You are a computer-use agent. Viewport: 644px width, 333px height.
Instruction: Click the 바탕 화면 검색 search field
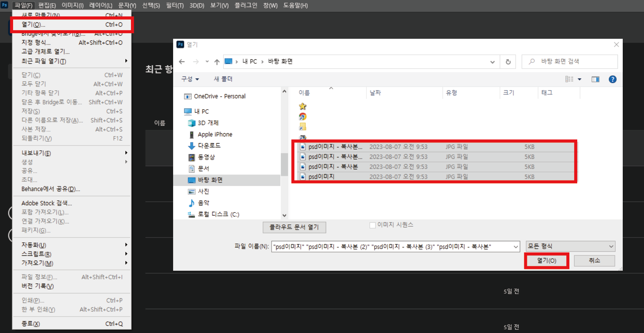[x=569, y=62]
